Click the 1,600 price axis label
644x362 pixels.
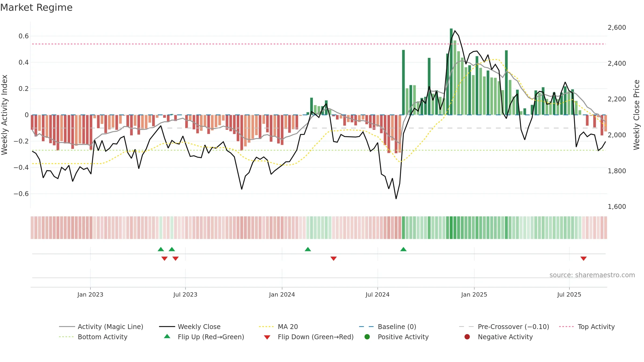[617, 206]
